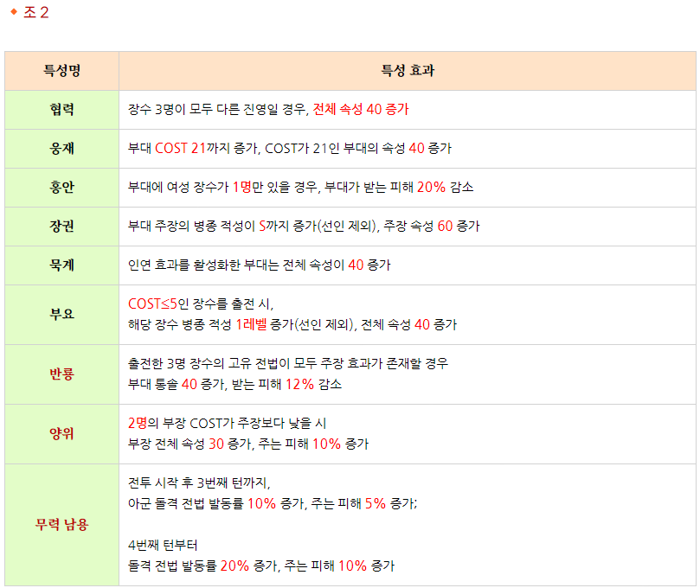Click the red '1명' in 홍안 row

click(242, 187)
